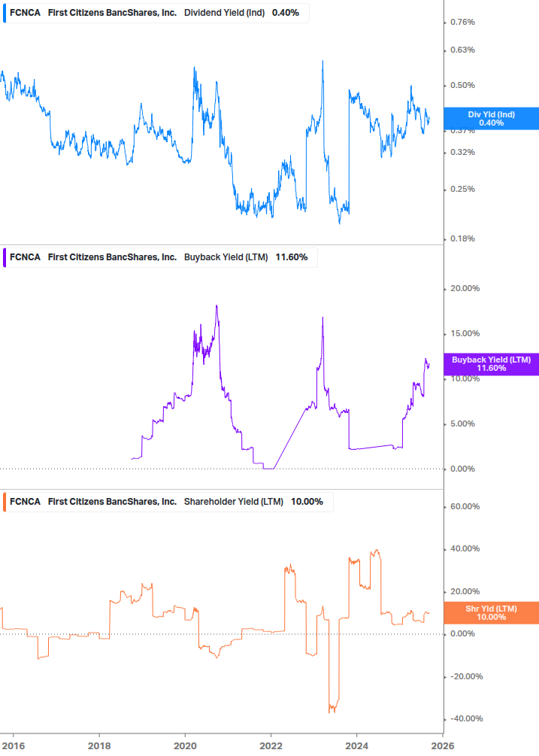Viewport: 539px width, 756px height.
Task: Click the 60.00% shareholder yield axis value
Action: click(465, 507)
